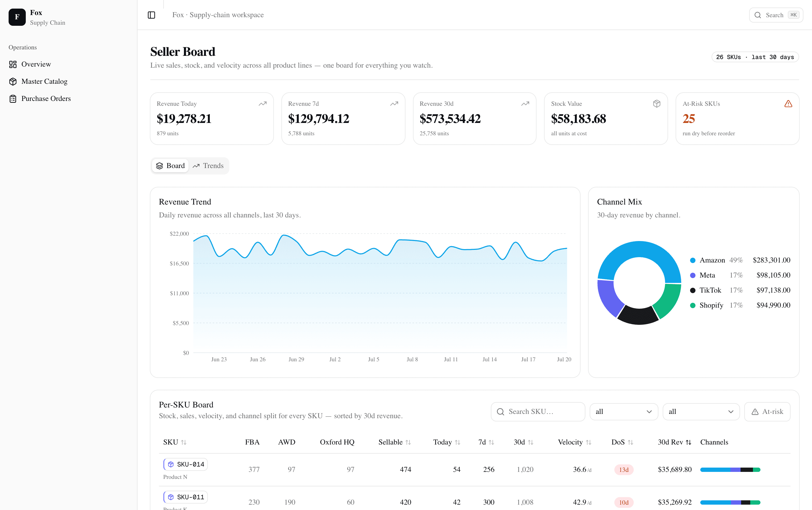The image size is (812, 510).
Task: Click the Revenue 7d trend icon
Action: pyautogui.click(x=394, y=104)
